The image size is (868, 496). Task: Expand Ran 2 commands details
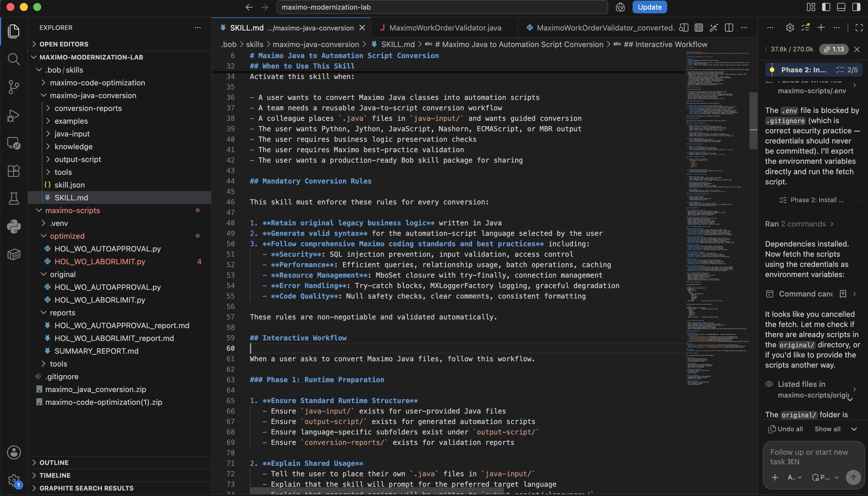(x=799, y=224)
